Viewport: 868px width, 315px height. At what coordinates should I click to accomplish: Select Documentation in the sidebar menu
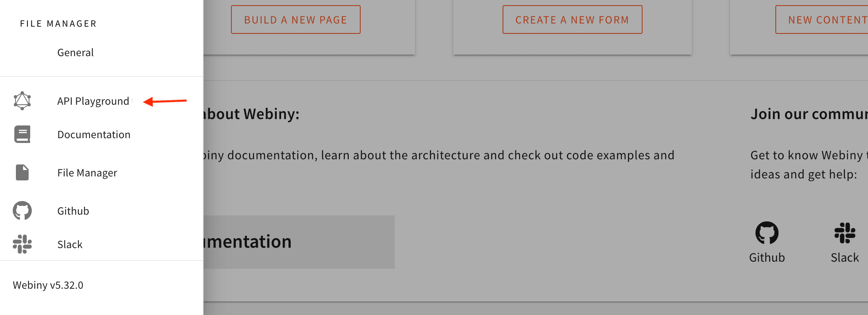(94, 135)
